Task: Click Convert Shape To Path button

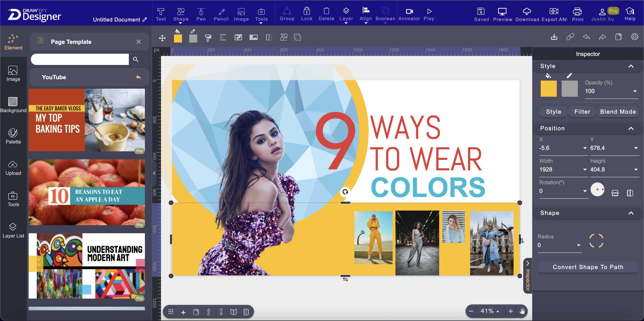Action: tap(588, 267)
